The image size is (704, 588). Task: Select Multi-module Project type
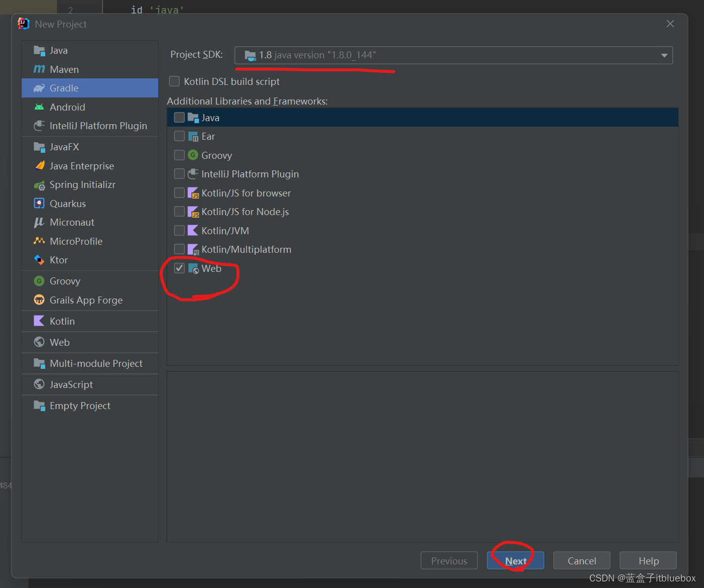(90, 363)
